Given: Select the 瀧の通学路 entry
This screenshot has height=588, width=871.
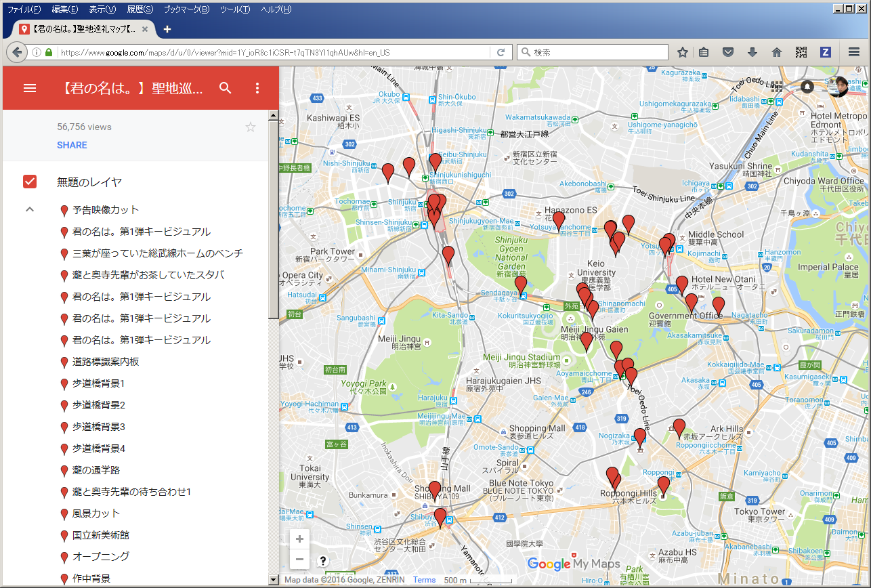Looking at the screenshot, I should pos(96,470).
